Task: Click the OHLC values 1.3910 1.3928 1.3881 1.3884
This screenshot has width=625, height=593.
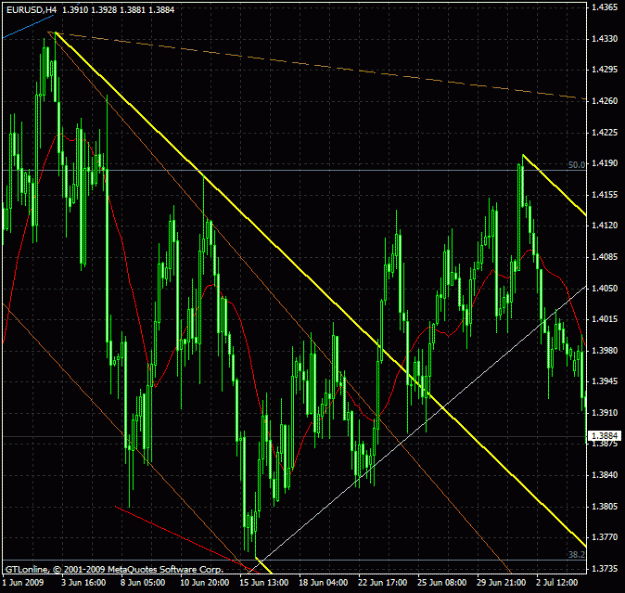Action: [118, 10]
